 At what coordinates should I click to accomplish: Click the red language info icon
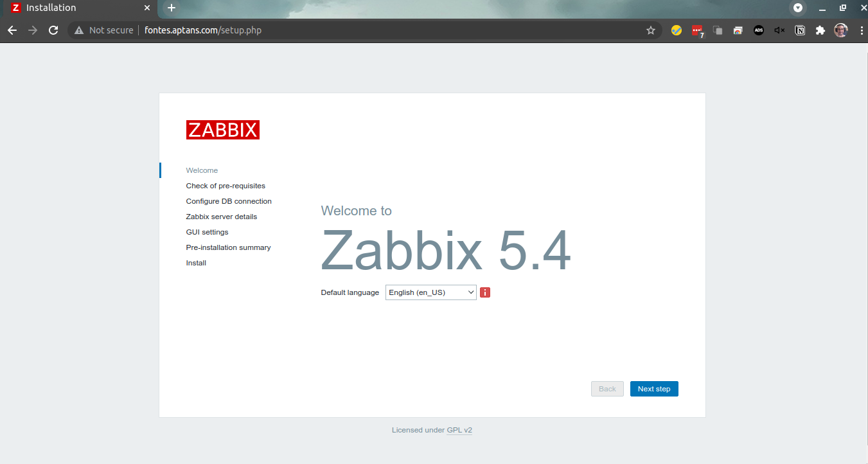coord(485,292)
